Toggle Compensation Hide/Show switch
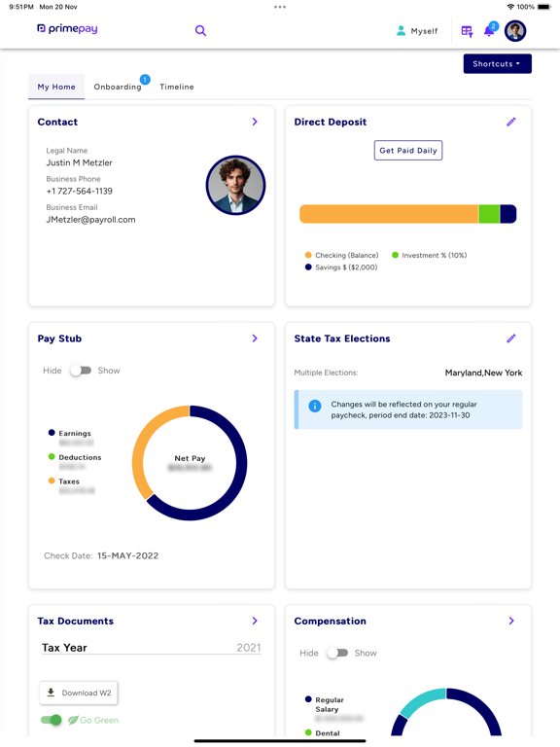Screen dimensions: 560x747 tap(337, 654)
